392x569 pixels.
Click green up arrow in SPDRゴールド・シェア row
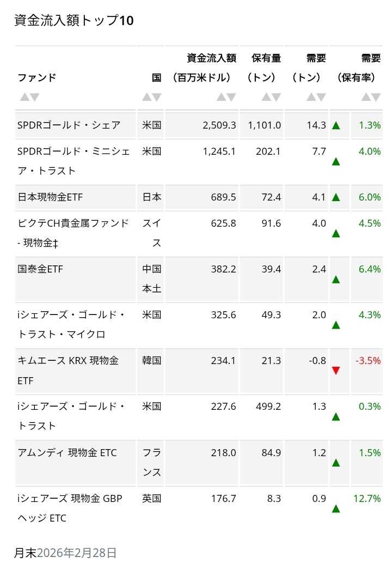coord(336,126)
